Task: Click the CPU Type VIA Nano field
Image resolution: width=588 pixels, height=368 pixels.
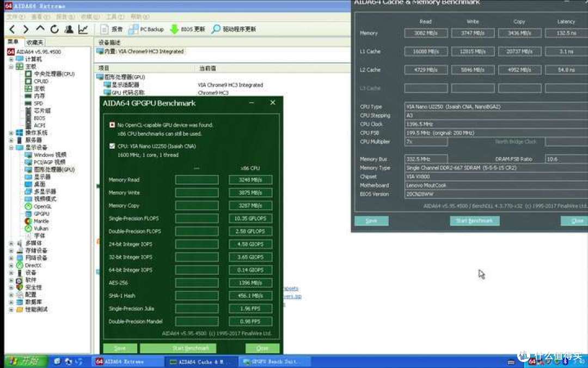Action: coord(496,107)
